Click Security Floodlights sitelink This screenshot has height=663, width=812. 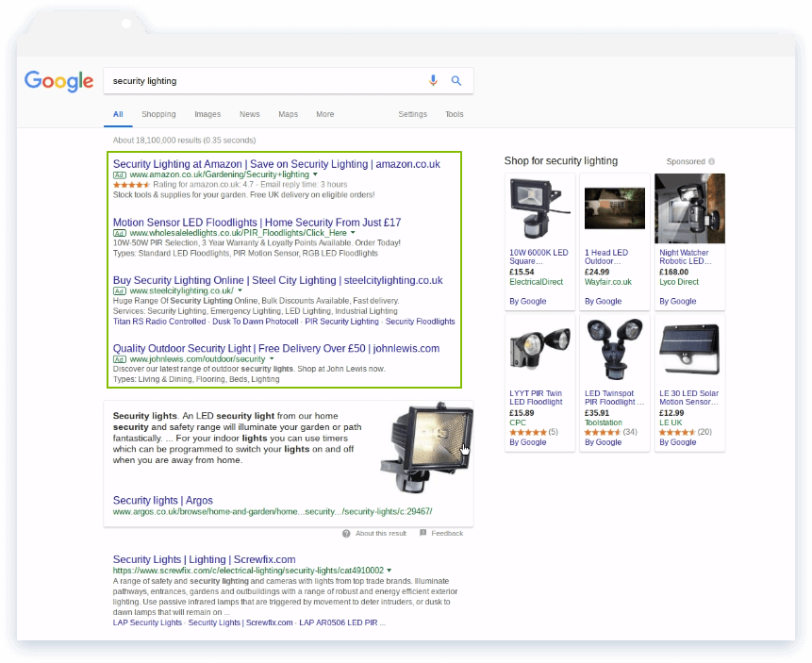(420, 322)
